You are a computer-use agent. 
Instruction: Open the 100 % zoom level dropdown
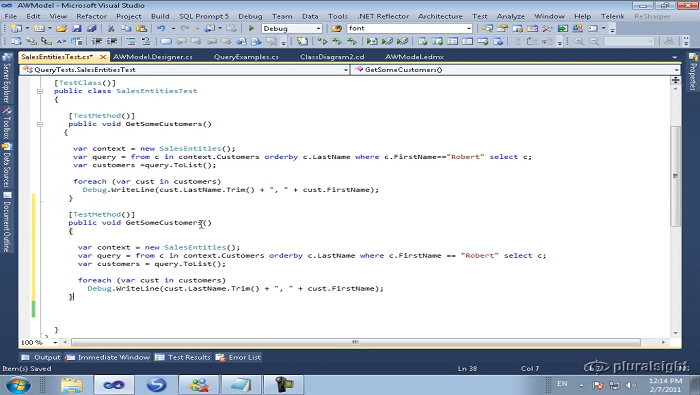pyautogui.click(x=55, y=342)
